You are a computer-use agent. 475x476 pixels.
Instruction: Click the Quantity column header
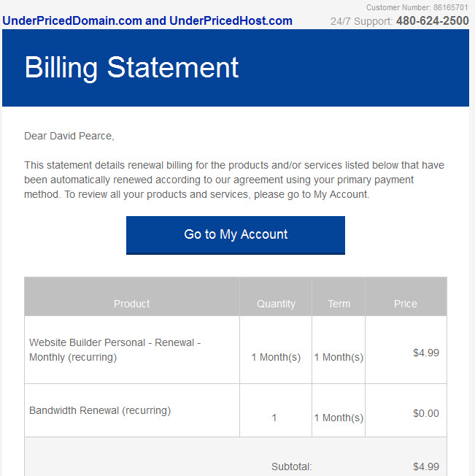click(276, 304)
